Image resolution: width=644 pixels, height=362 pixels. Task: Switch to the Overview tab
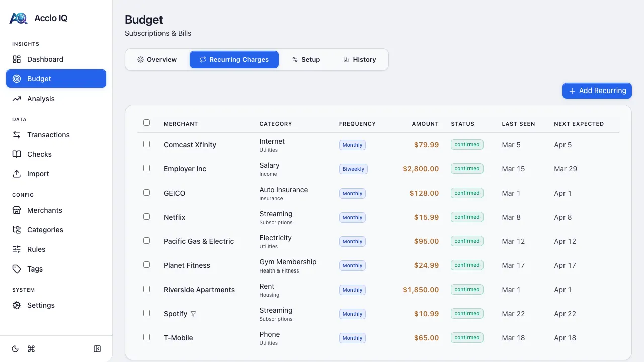tap(157, 60)
